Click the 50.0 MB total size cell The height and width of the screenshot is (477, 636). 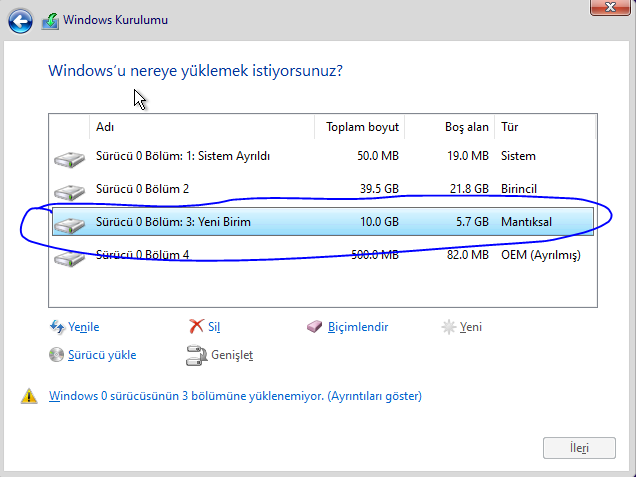tap(378, 156)
